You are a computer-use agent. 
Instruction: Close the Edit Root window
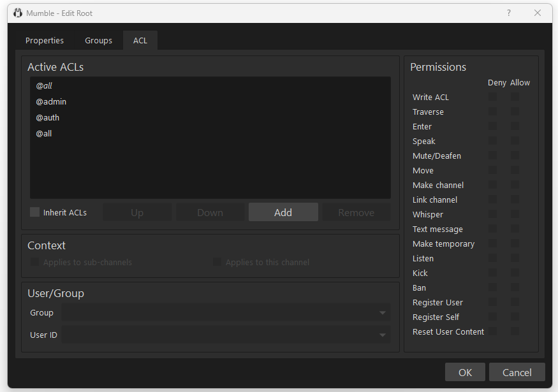click(537, 13)
